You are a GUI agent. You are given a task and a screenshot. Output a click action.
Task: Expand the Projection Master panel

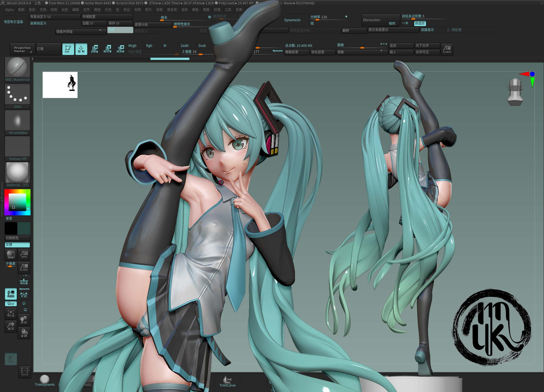click(22, 49)
